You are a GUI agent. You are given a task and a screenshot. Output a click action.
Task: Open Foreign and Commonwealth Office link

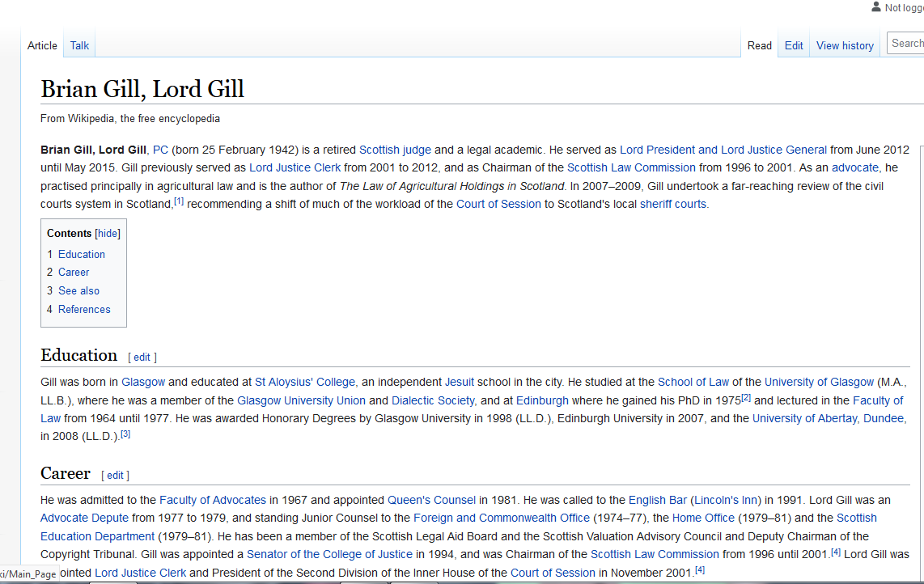point(502,518)
